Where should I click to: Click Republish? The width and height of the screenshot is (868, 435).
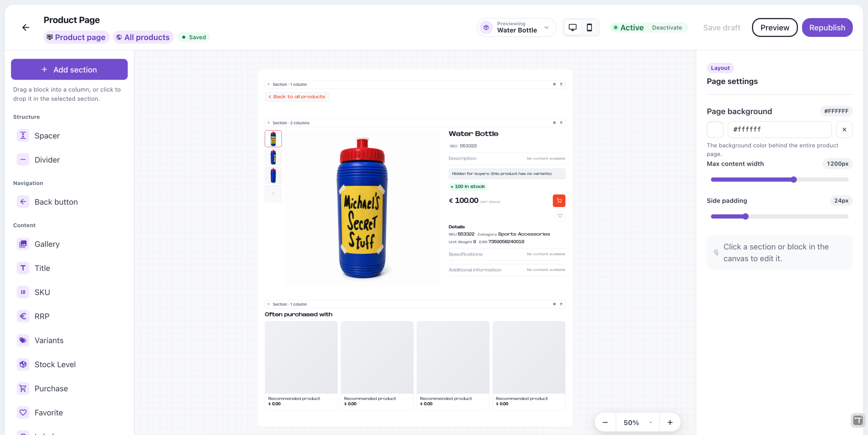point(827,27)
